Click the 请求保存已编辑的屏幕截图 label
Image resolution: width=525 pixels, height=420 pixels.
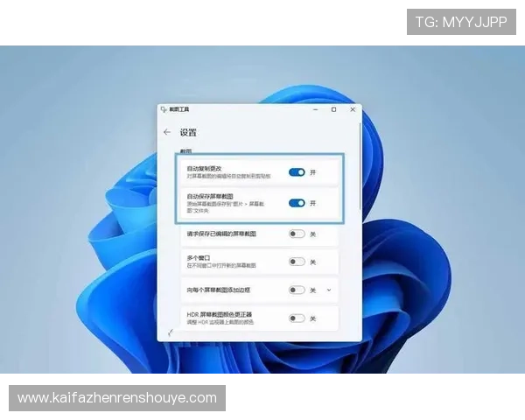[221, 234]
